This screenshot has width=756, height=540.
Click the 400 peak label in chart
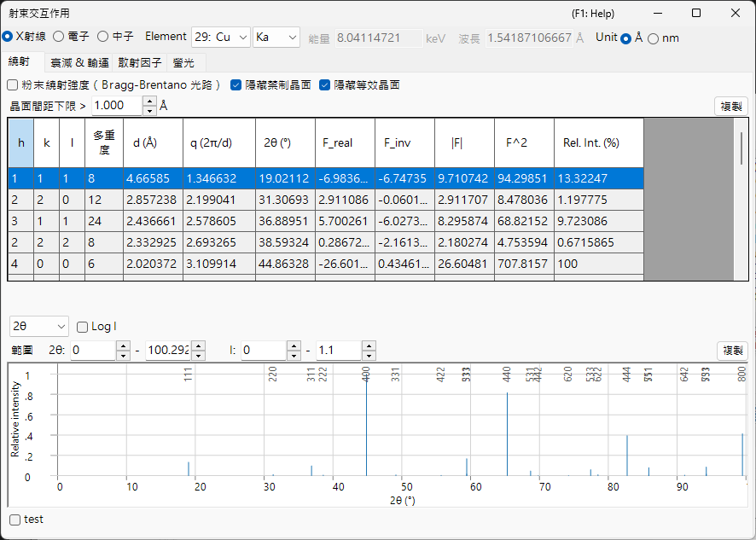pos(366,375)
